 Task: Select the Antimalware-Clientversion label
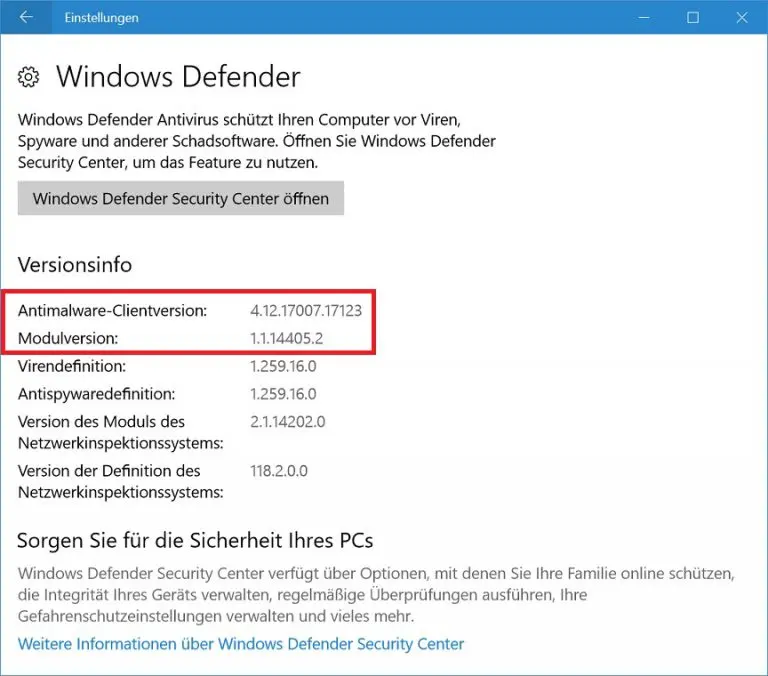(112, 311)
